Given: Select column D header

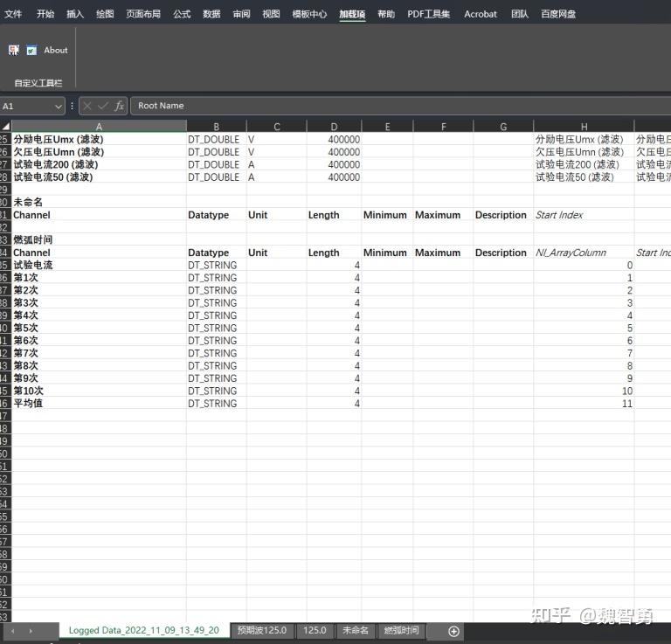Looking at the screenshot, I should pos(335,126).
